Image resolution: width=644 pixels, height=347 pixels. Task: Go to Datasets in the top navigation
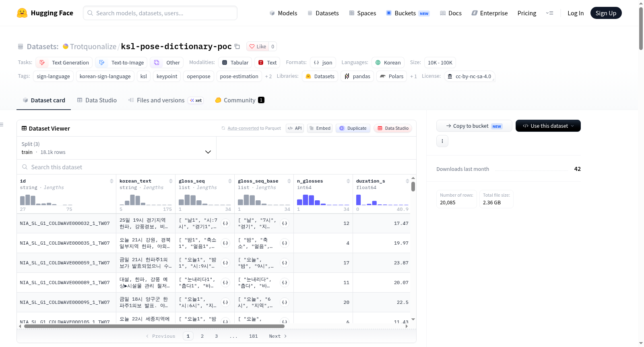pos(323,13)
